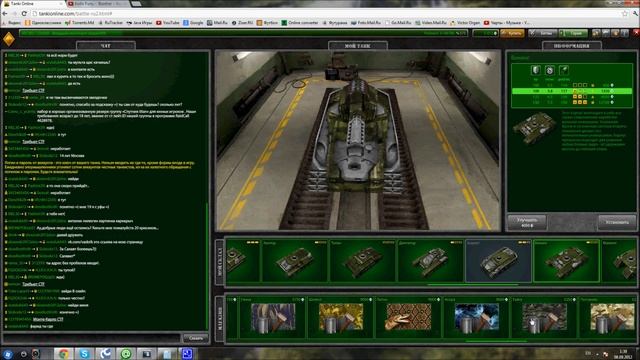Screen dimensions: 640x360
Task: Click the Битвы button in top bar
Action: 542,33
